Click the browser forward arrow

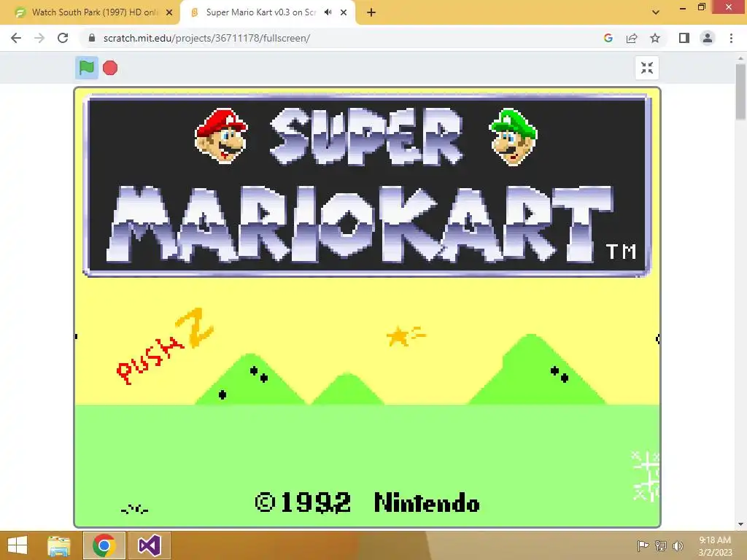point(39,38)
